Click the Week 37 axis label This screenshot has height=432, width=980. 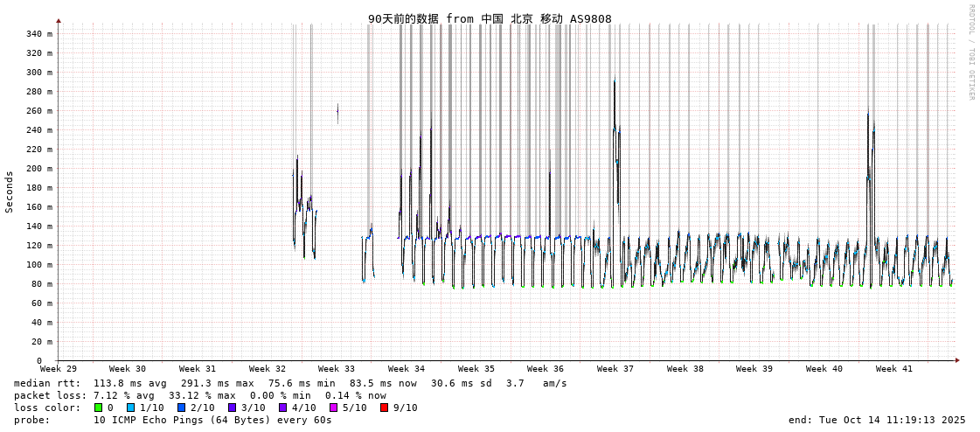[x=615, y=369]
